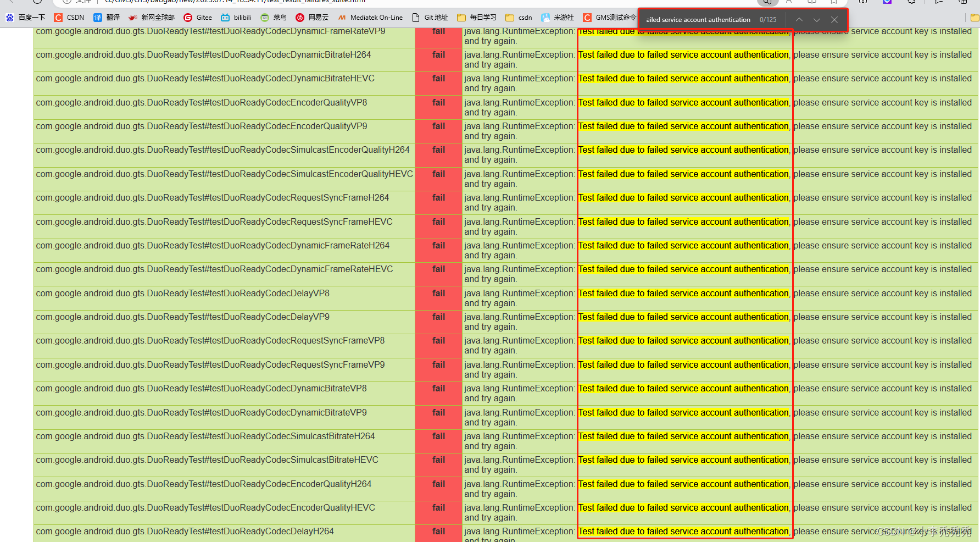The width and height of the screenshot is (980, 542).
Task: Click the reload page icon
Action: (36, 2)
